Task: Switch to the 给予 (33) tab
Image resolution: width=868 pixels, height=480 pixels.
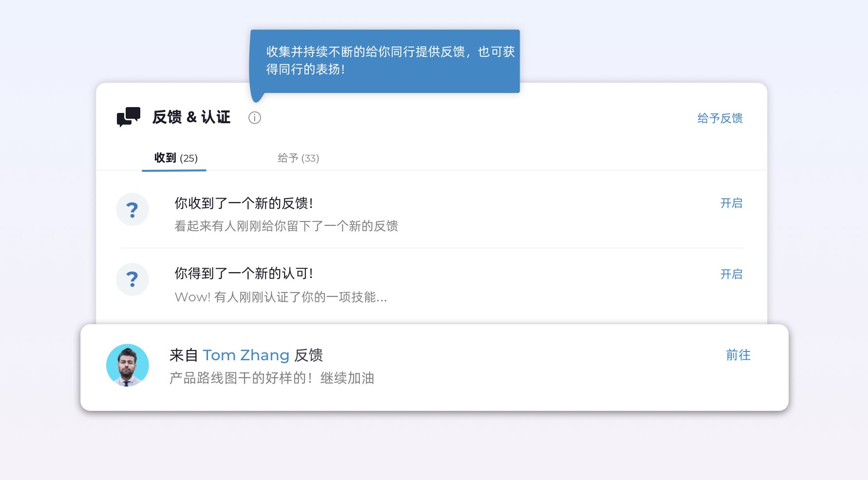Action: pyautogui.click(x=298, y=158)
